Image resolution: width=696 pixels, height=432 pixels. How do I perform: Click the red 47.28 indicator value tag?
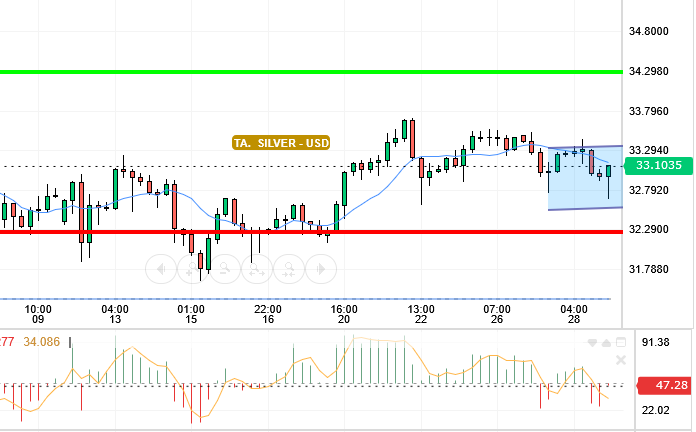[664, 385]
